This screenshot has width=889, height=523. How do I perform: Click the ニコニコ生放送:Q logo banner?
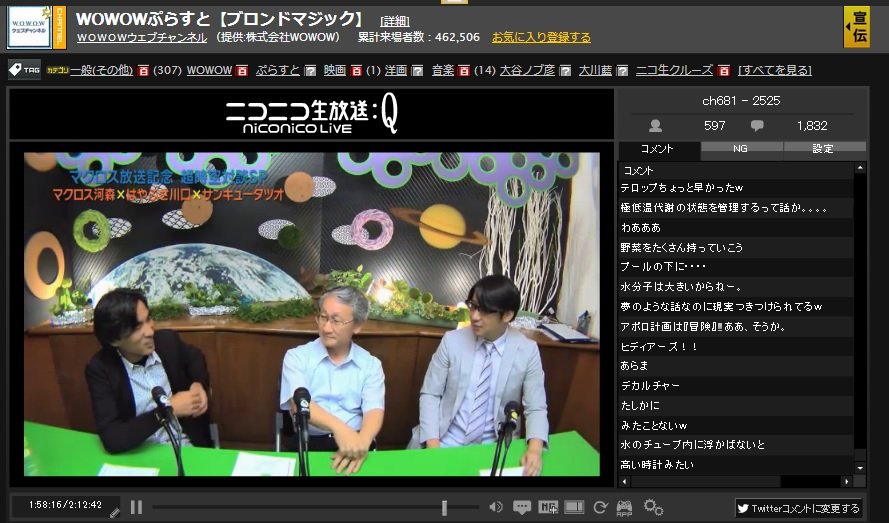click(x=312, y=114)
